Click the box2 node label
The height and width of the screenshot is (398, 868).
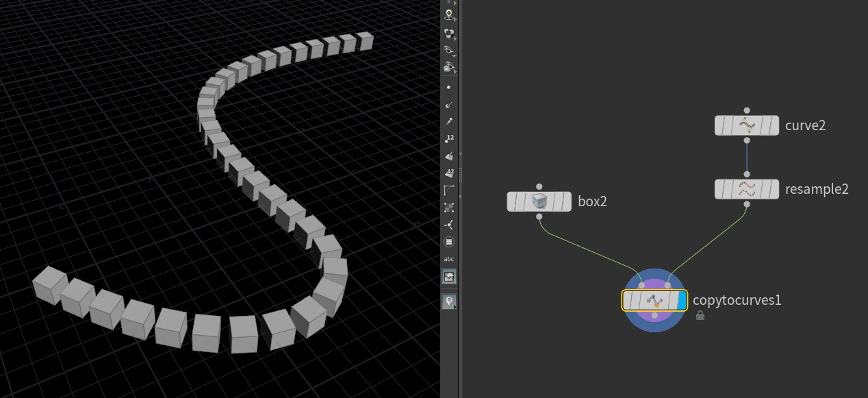pos(592,202)
